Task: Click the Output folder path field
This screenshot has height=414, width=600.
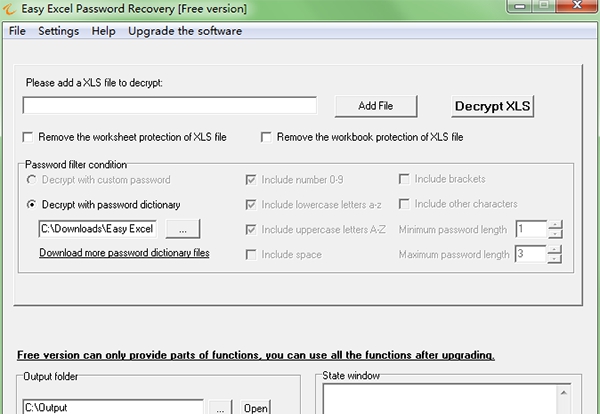Action: (113, 407)
